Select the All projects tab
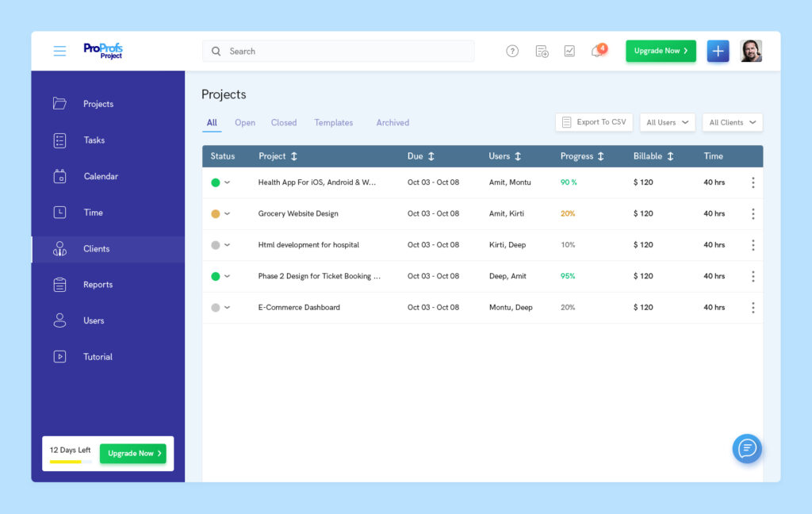Screen dimensions: 812x514 pos(212,123)
